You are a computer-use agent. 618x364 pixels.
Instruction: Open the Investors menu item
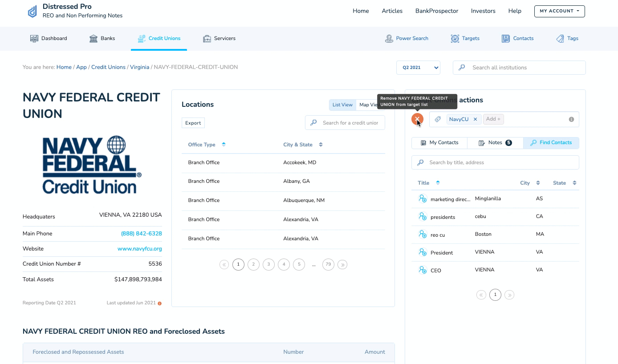click(x=483, y=11)
